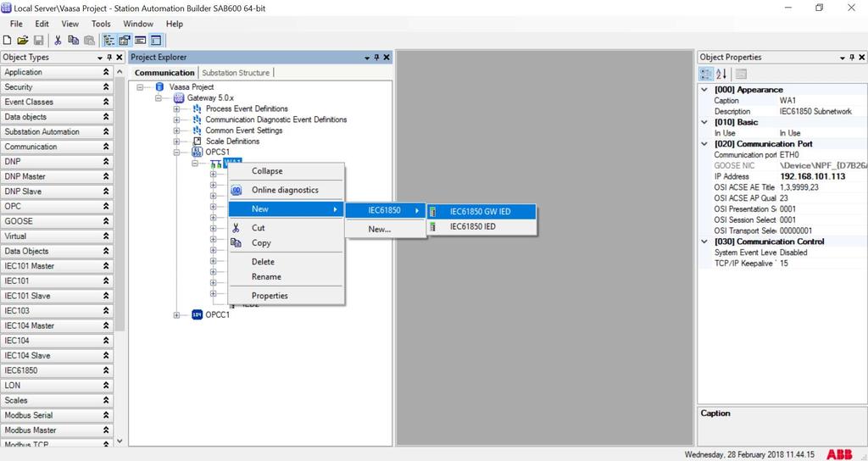Click Categorized view icon in Object Properties
Viewport: 868px width, 461px height.
point(706,74)
